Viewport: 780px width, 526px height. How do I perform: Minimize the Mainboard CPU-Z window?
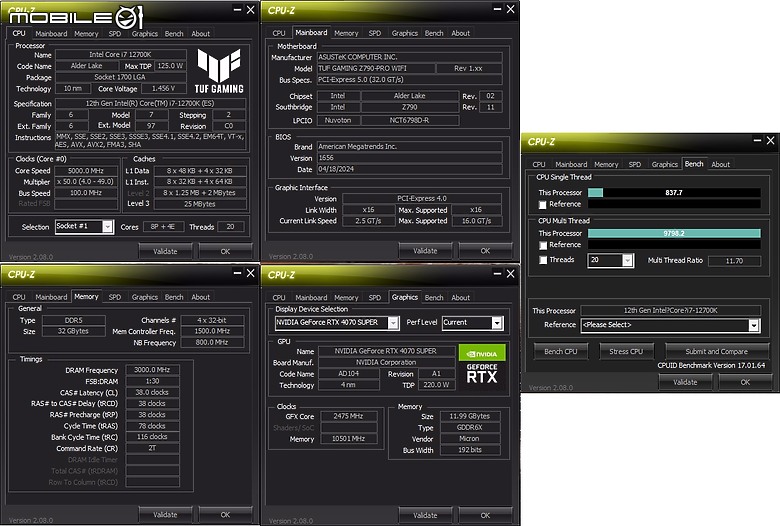(x=497, y=9)
